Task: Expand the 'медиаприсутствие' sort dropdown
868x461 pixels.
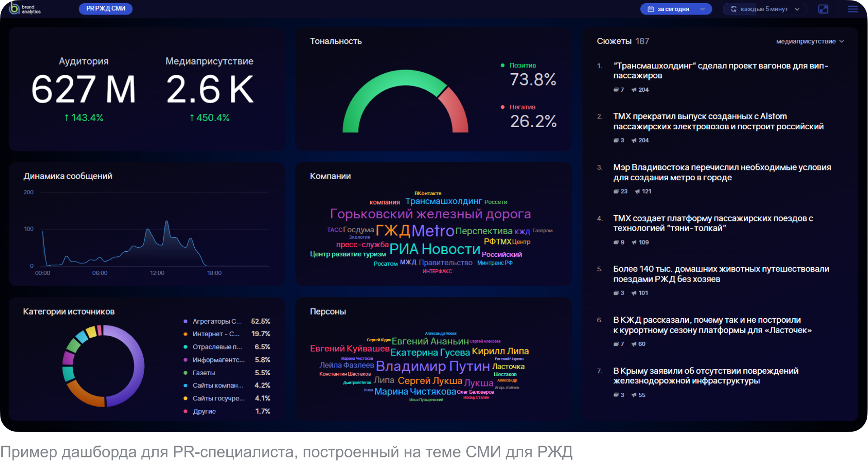Action: [x=810, y=41]
